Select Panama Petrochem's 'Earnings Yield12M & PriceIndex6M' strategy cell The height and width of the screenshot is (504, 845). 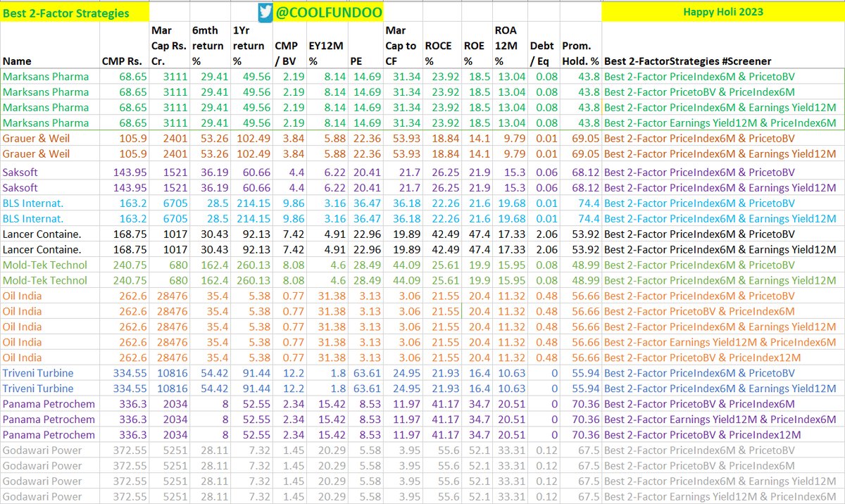click(x=722, y=420)
